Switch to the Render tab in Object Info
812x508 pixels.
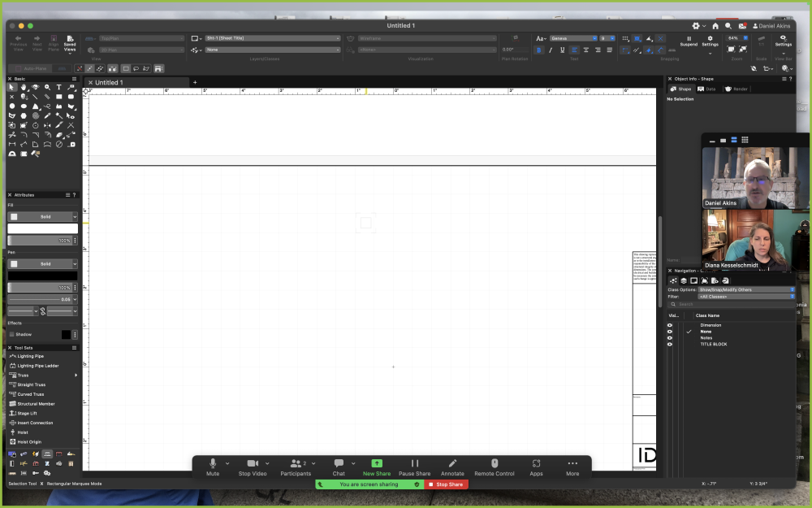(x=736, y=89)
